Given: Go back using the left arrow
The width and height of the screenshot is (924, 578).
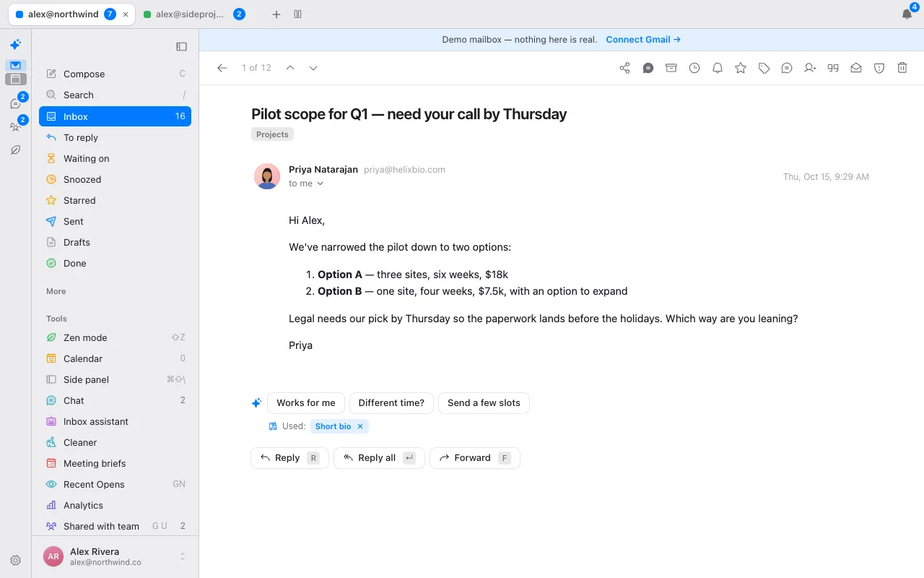Looking at the screenshot, I should [x=222, y=68].
